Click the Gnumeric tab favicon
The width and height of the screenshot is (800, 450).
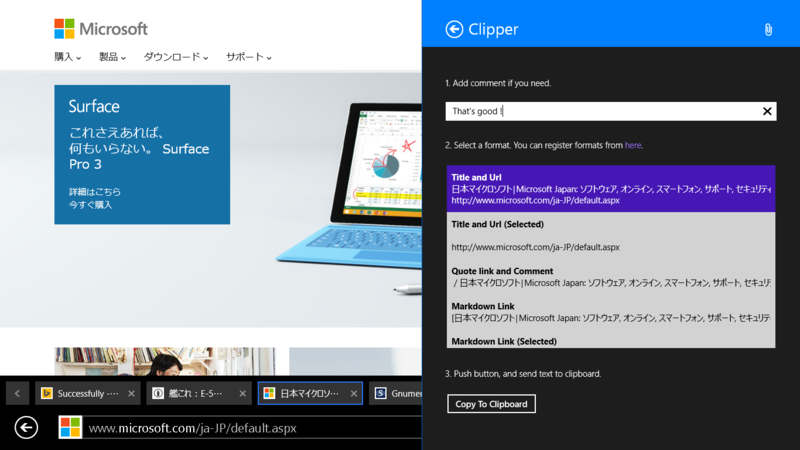[x=381, y=393]
